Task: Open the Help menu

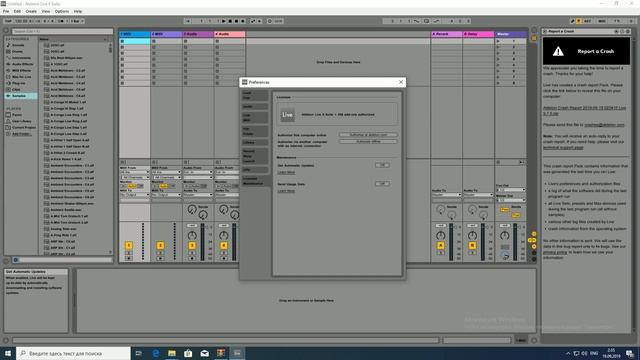Action: click(x=78, y=11)
